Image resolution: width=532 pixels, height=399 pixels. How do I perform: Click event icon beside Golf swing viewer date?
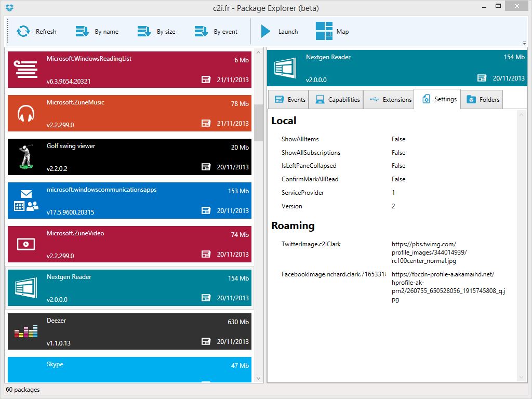[206, 167]
